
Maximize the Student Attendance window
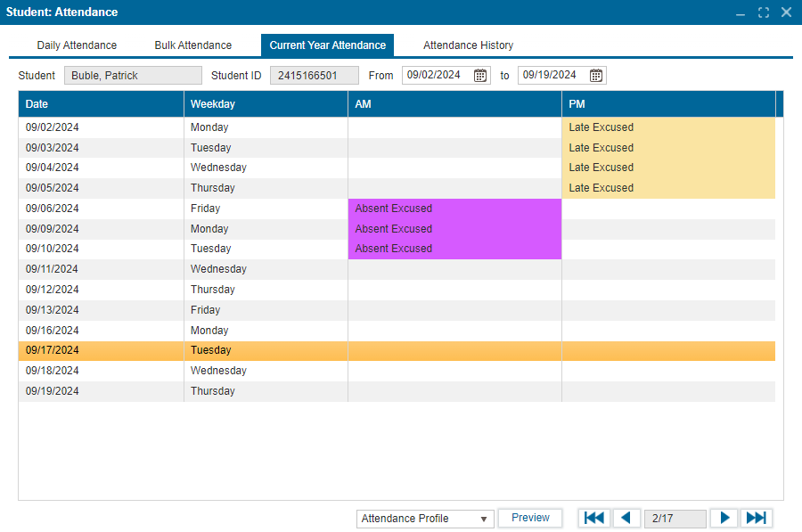(763, 12)
